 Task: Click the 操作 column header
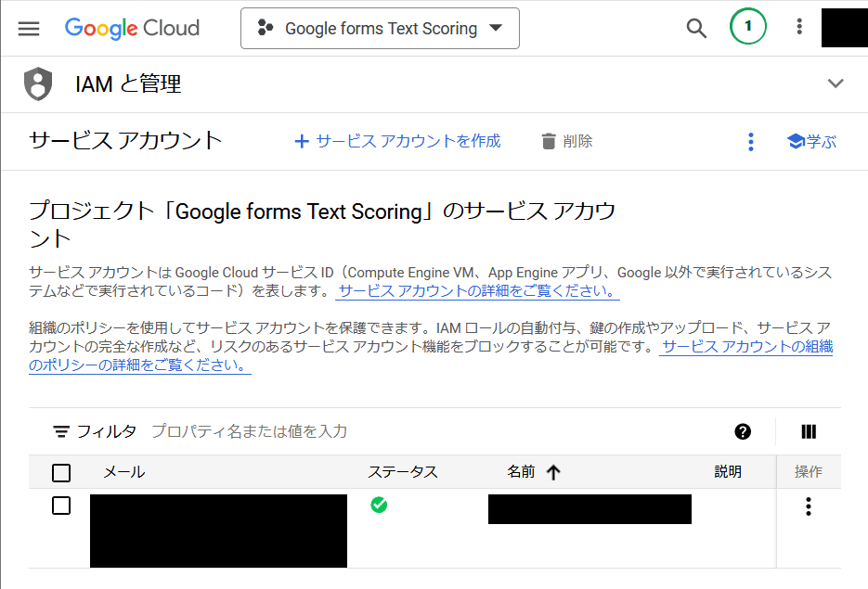pyautogui.click(x=809, y=471)
